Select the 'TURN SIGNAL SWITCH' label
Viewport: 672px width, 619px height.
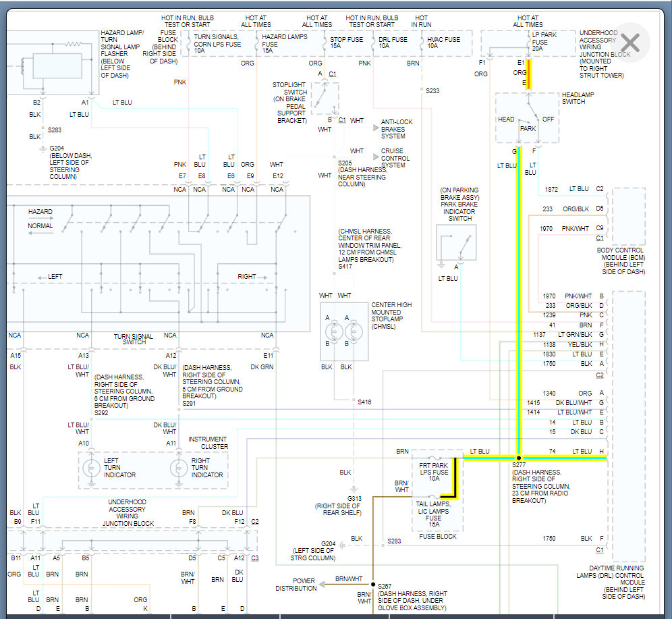pyautogui.click(x=134, y=339)
